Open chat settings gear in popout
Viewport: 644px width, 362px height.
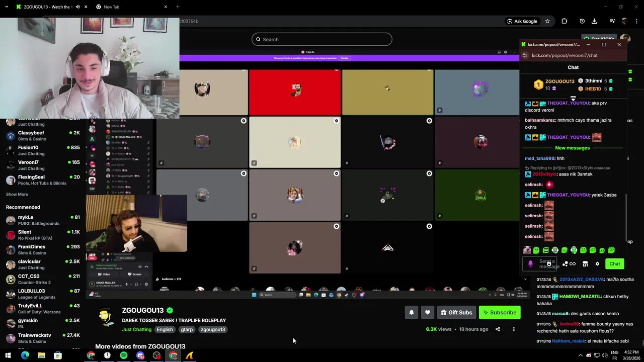tap(597, 264)
